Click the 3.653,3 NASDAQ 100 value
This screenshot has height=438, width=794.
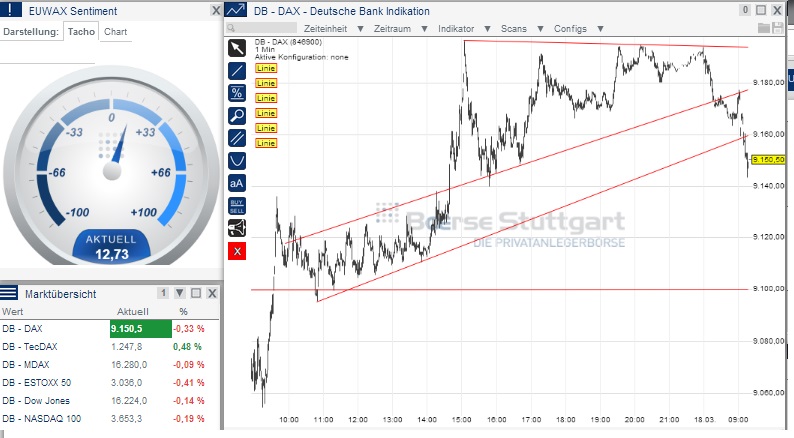[x=127, y=419]
